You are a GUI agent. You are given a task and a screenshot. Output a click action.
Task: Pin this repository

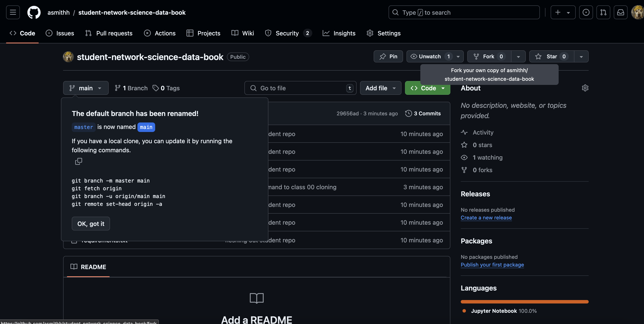click(x=388, y=56)
